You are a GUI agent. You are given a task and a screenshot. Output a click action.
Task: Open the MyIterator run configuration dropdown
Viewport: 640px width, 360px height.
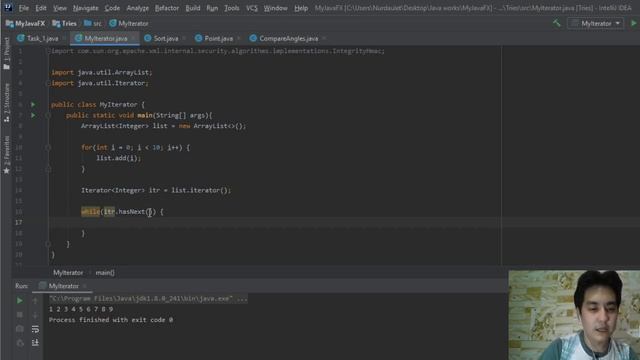point(596,24)
